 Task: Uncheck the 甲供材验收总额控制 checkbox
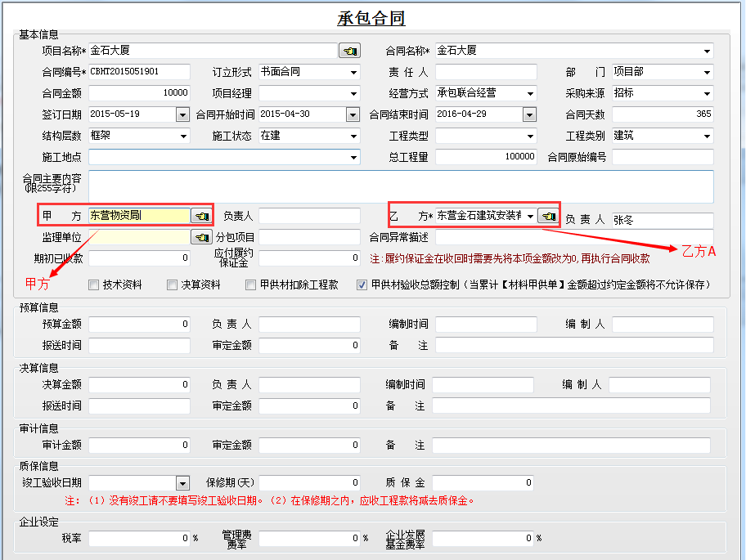[x=362, y=285]
